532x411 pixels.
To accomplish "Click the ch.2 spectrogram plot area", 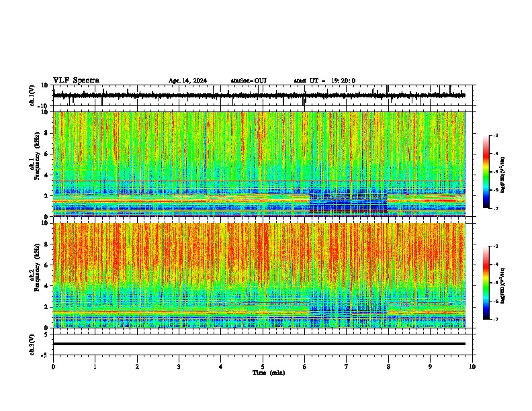I will [x=259, y=275].
